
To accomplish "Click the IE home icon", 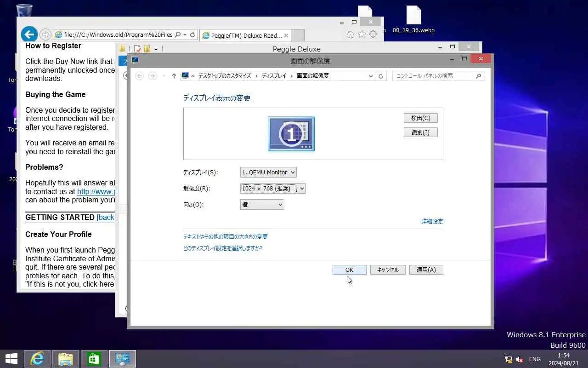I will [351, 34].
